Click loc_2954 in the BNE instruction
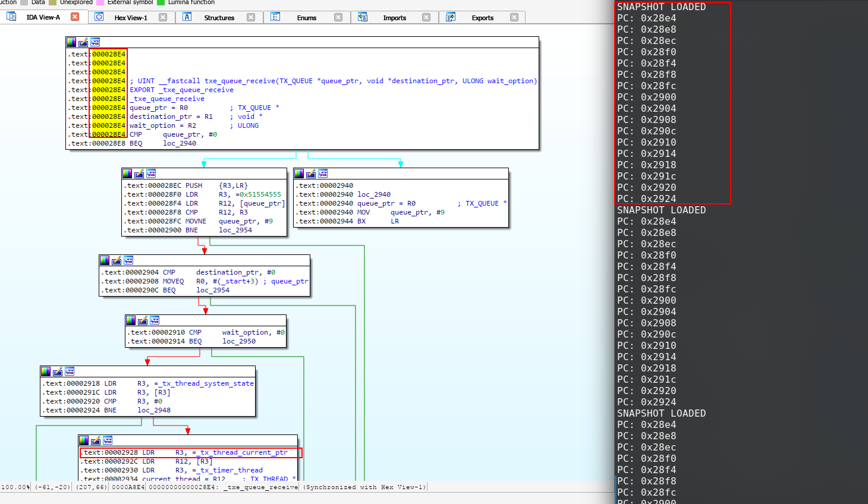The height and width of the screenshot is (504, 868). pyautogui.click(x=235, y=230)
